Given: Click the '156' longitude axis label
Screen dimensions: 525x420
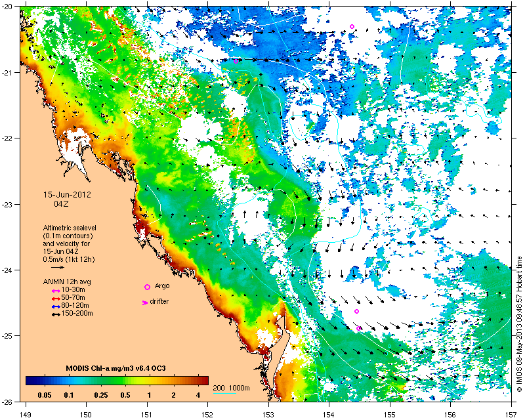Looking at the screenshot, I should [451, 414].
